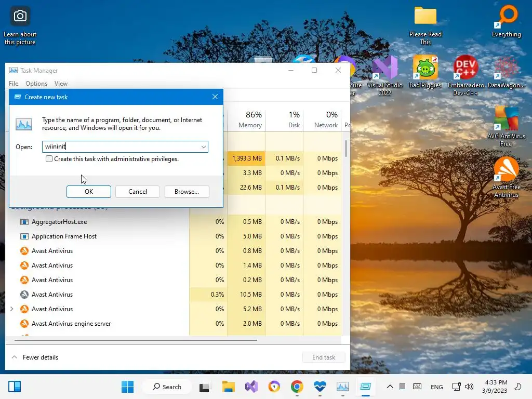Open the Open field history dropdown
Screen dimensions: 532x399
(x=203, y=147)
